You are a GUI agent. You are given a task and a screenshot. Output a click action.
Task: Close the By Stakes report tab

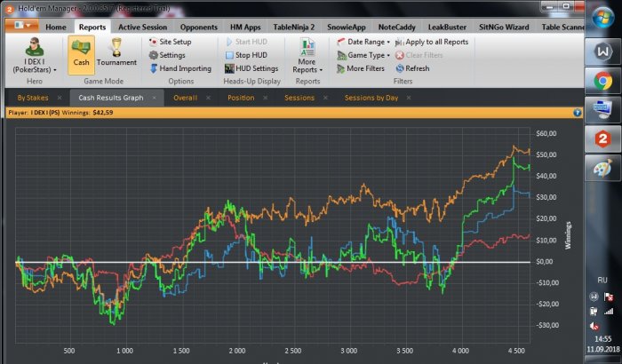(60, 98)
